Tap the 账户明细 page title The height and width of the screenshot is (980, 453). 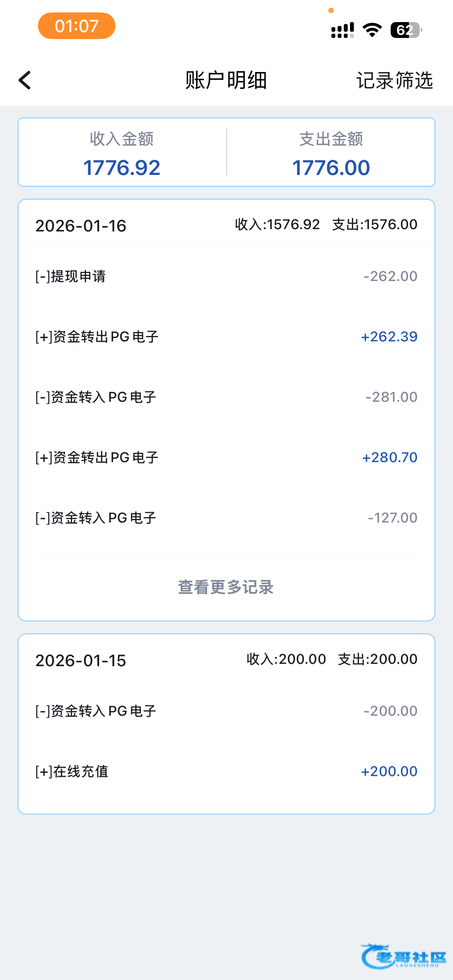coord(226,81)
